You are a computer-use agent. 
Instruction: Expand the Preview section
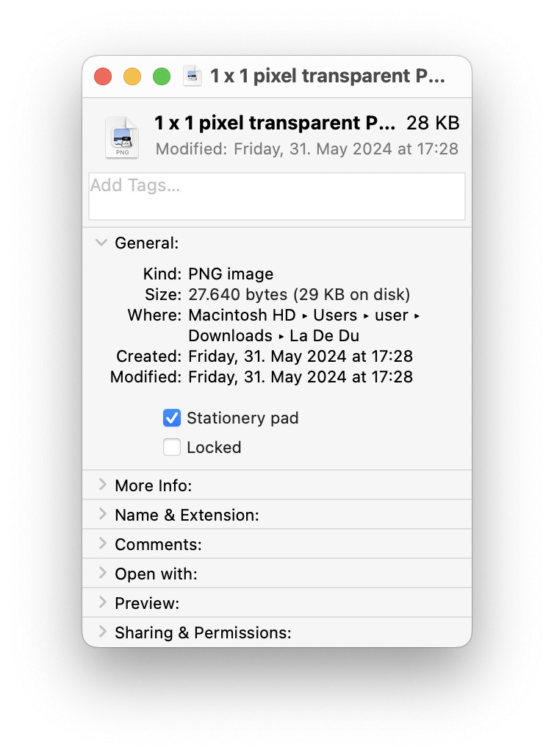click(x=102, y=603)
